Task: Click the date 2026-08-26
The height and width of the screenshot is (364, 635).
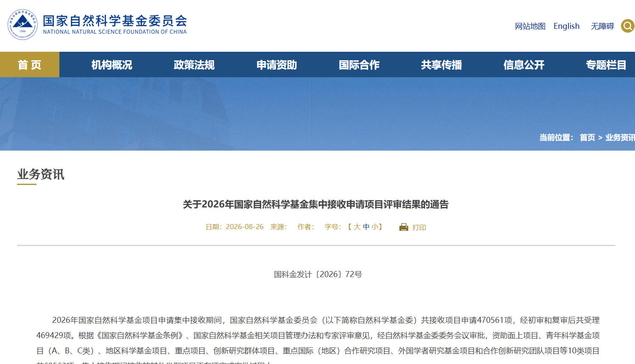Action: (x=245, y=227)
